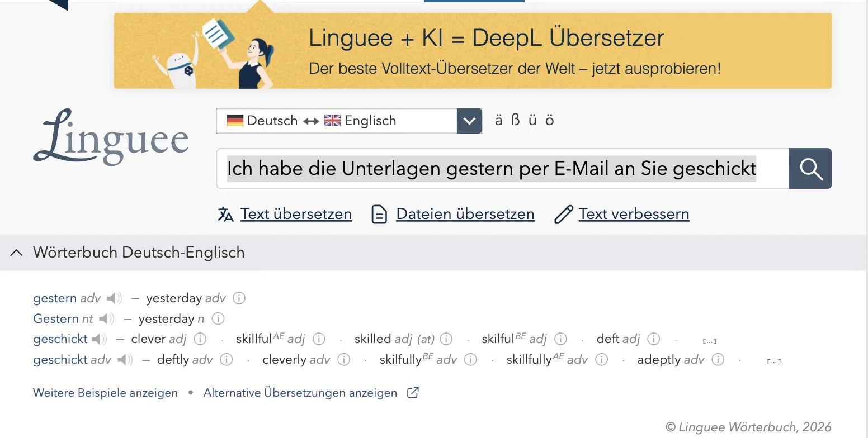
Task: Open info icon next to skilled adj (at)
Action: (x=446, y=339)
